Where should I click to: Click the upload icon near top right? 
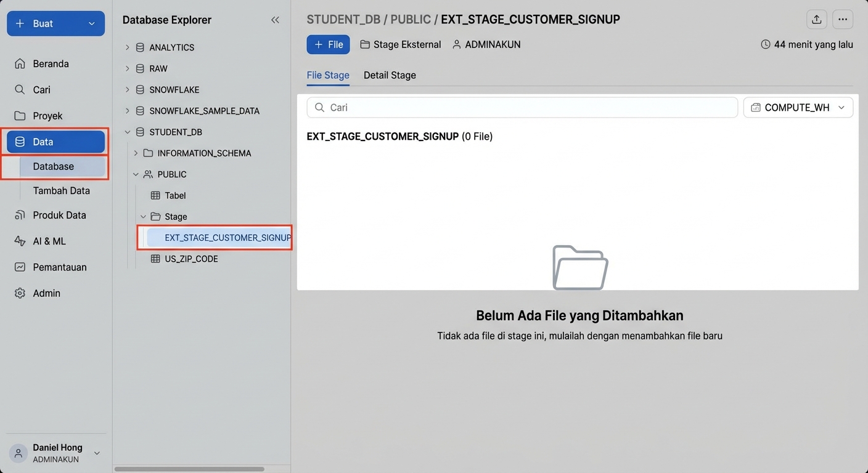click(816, 19)
